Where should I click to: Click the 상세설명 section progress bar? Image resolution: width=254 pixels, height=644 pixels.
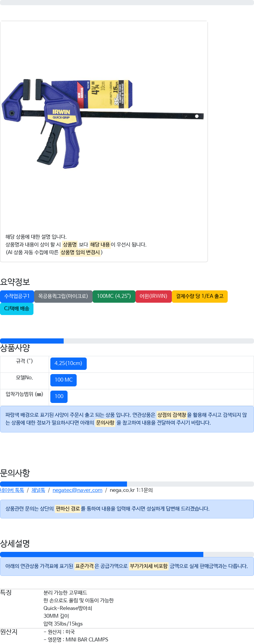coord(127,554)
